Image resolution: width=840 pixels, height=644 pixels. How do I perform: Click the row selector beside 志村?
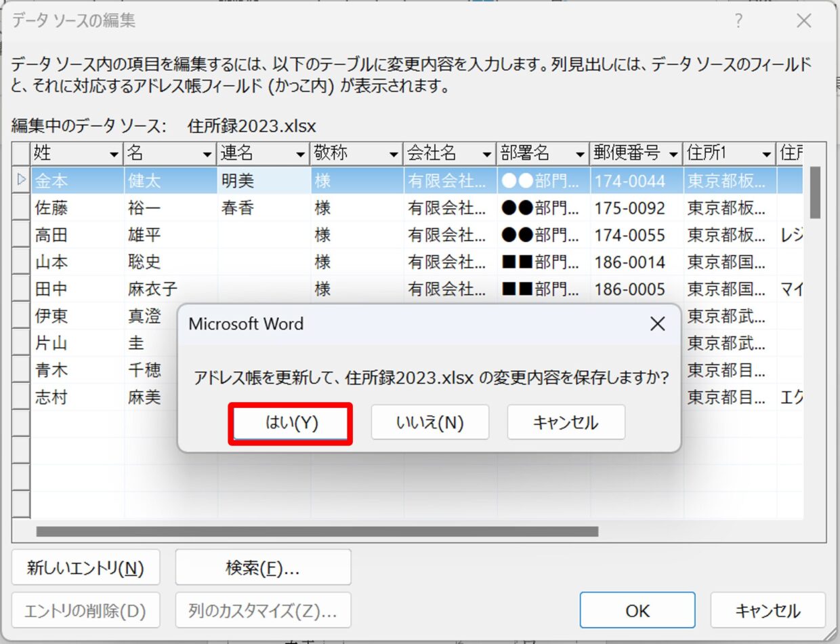(x=21, y=398)
